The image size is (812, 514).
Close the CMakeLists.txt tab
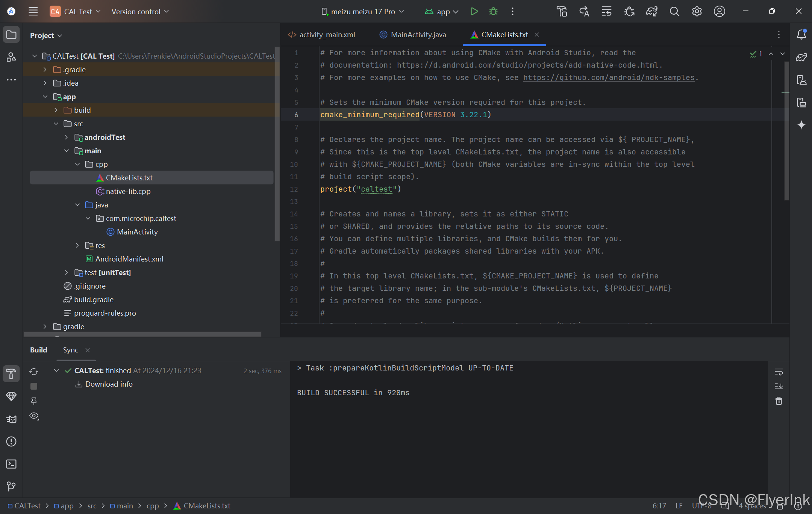[x=537, y=35]
